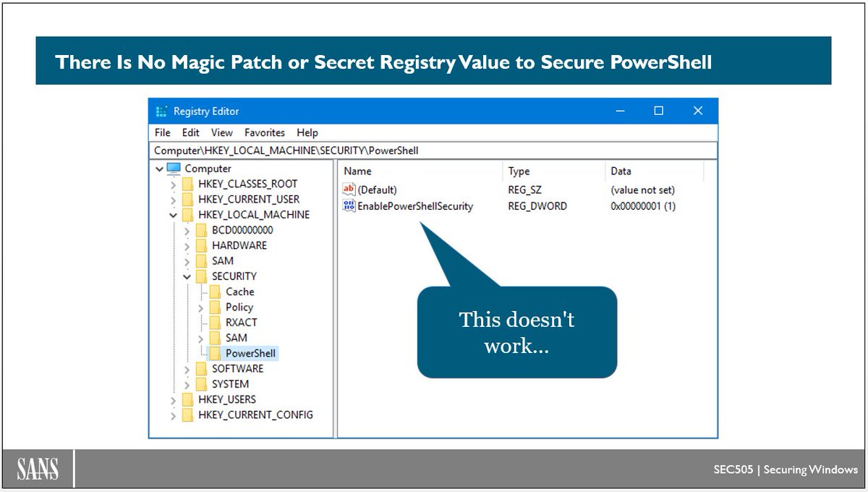Click the (value not set) data cell

pyautogui.click(x=642, y=190)
